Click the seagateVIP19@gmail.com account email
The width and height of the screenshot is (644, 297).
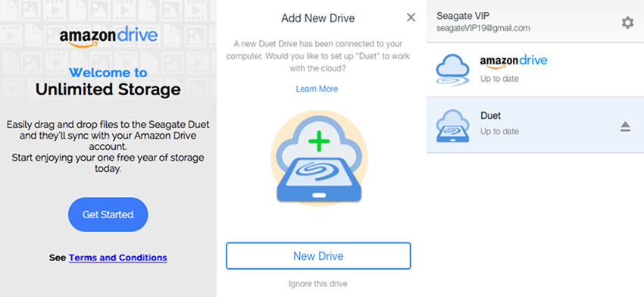(483, 28)
